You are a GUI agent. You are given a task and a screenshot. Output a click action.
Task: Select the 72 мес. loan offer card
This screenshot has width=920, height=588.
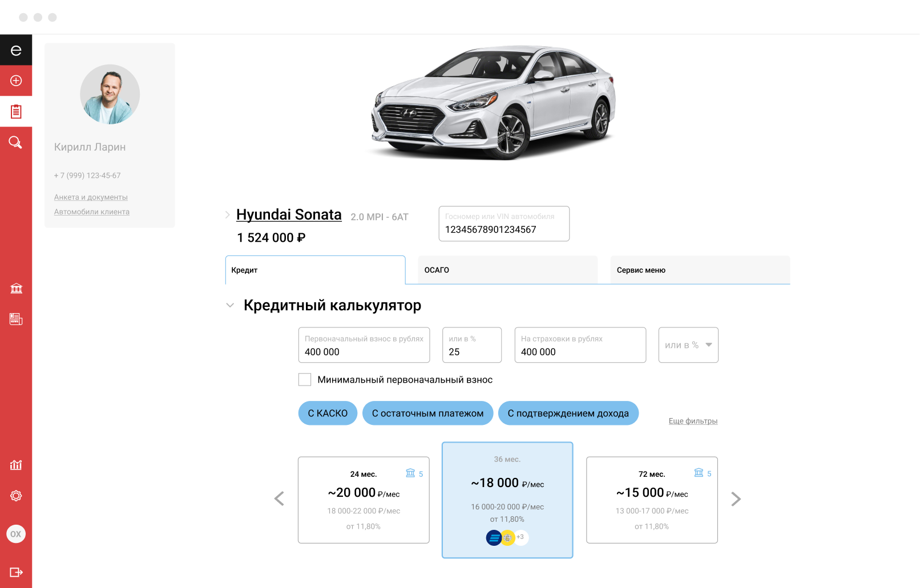click(652, 500)
